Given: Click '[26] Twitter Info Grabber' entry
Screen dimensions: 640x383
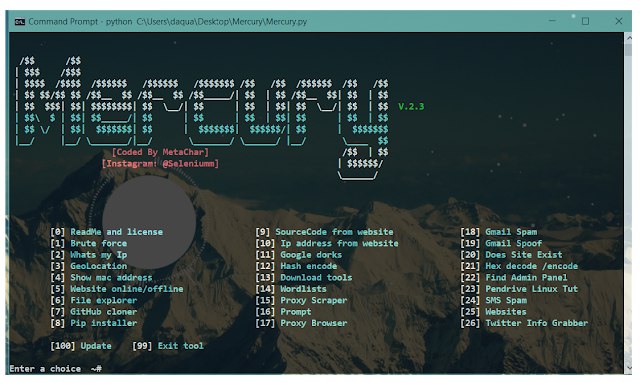Looking at the screenshot, I should (x=524, y=323).
